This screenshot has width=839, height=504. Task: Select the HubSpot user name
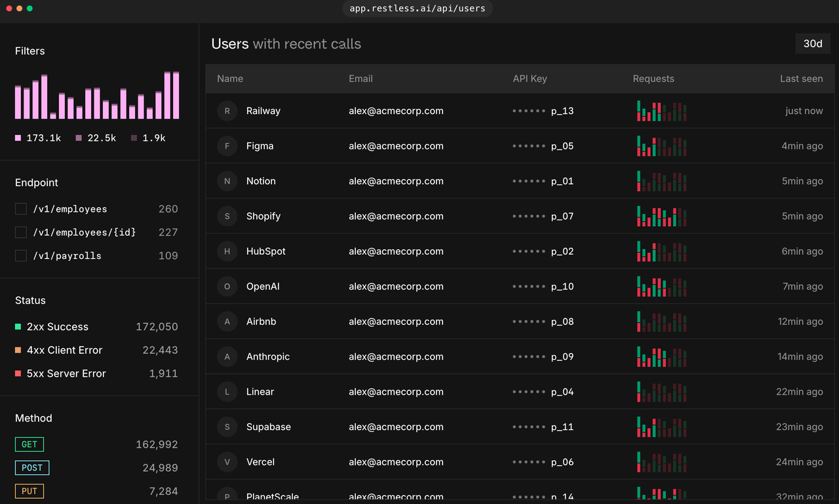point(266,251)
